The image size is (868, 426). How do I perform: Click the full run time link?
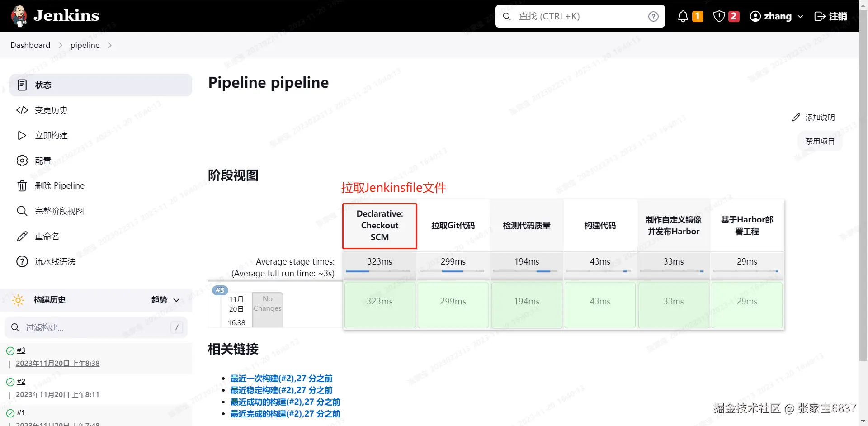[x=273, y=274]
